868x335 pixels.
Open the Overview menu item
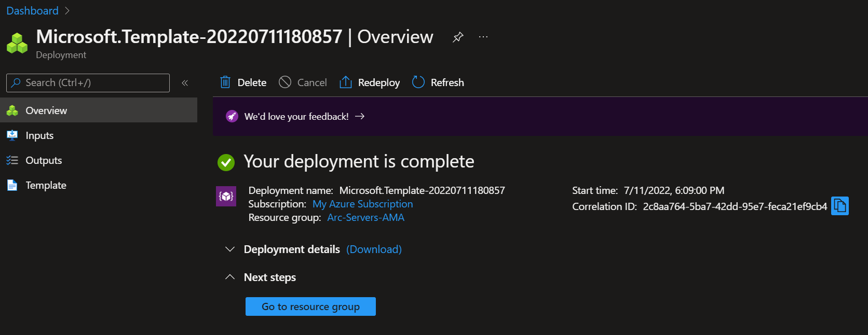99,110
